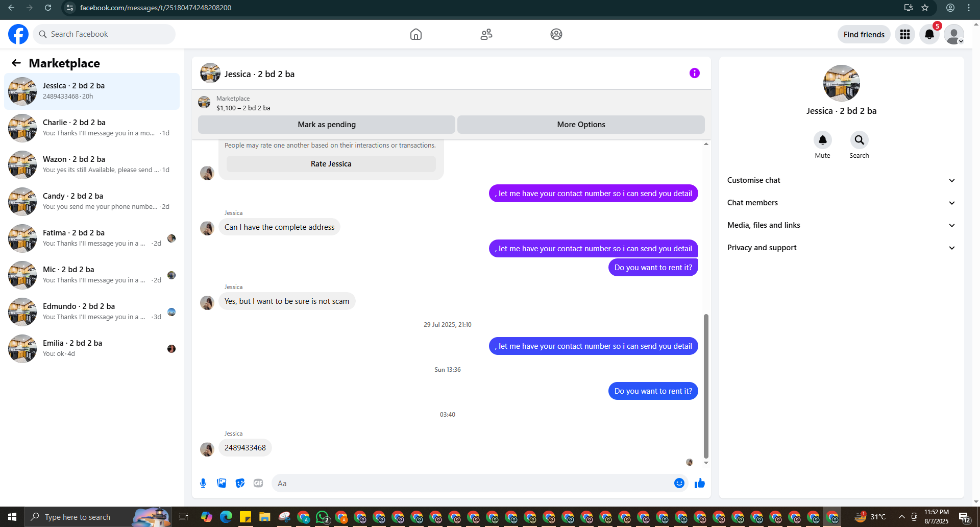Open the Charlie · 2 bd 2 ba conversation
This screenshot has width=980, height=527.
[92, 128]
